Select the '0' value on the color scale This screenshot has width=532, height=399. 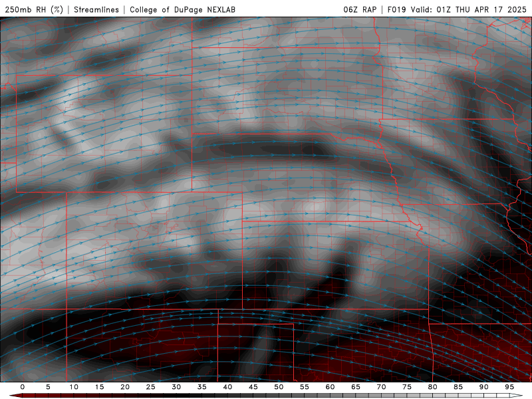pyautogui.click(x=23, y=387)
